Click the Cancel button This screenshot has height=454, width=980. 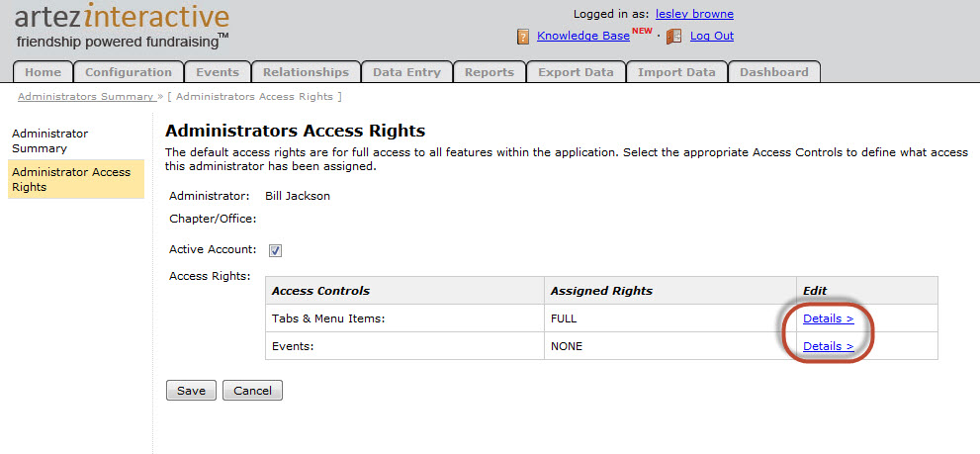[x=252, y=391]
